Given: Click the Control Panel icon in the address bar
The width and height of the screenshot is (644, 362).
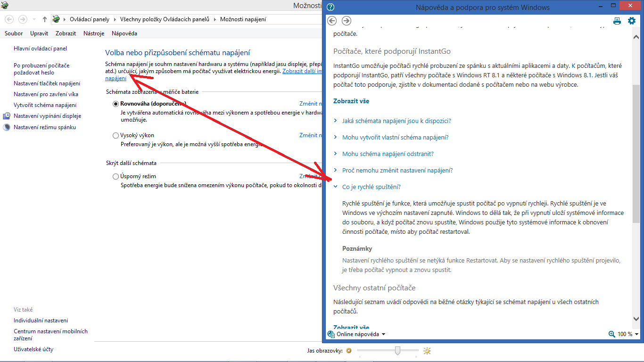Looking at the screenshot, I should (57, 19).
